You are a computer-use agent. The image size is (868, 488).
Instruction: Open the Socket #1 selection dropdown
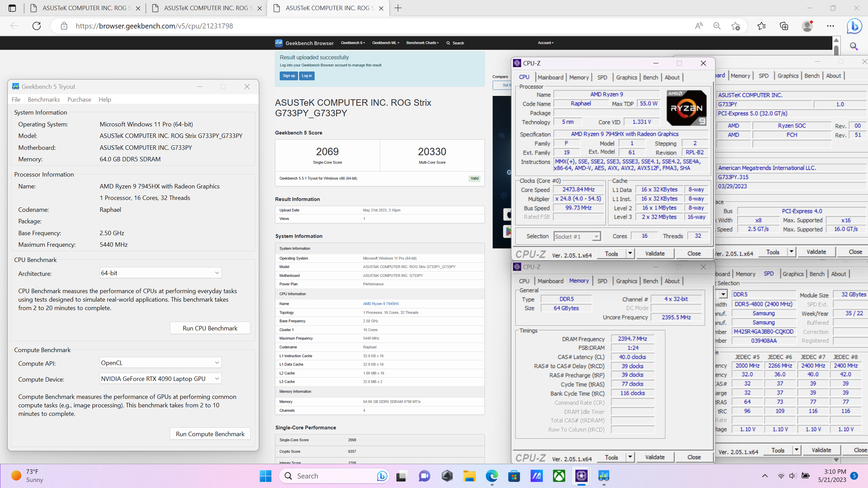pos(577,236)
